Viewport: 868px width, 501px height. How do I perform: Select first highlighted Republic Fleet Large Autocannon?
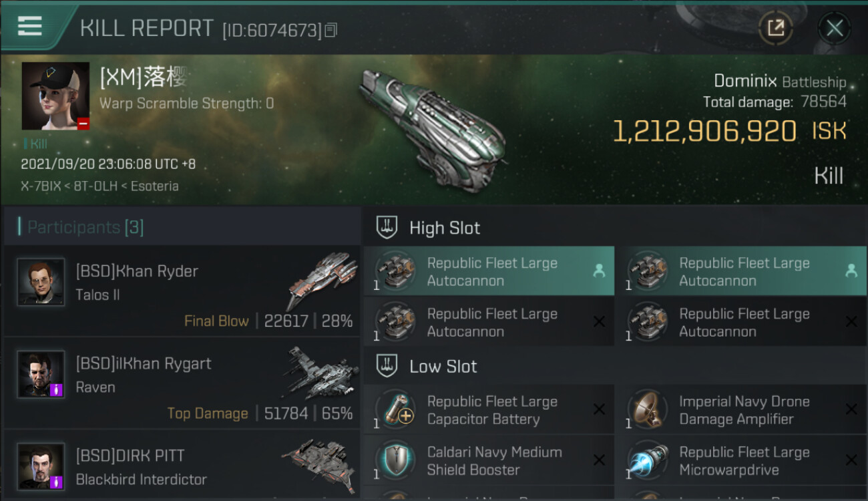[489, 271]
